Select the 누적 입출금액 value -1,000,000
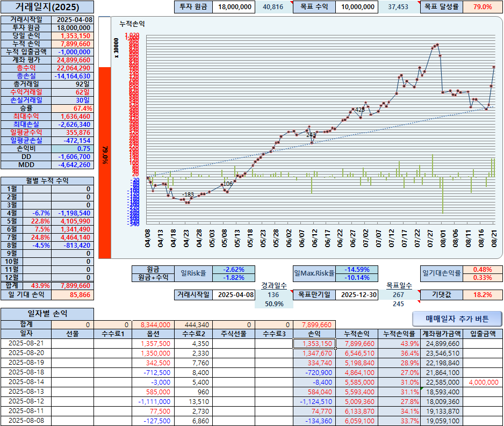Viewport: 504px width, 426px height. 73,52
